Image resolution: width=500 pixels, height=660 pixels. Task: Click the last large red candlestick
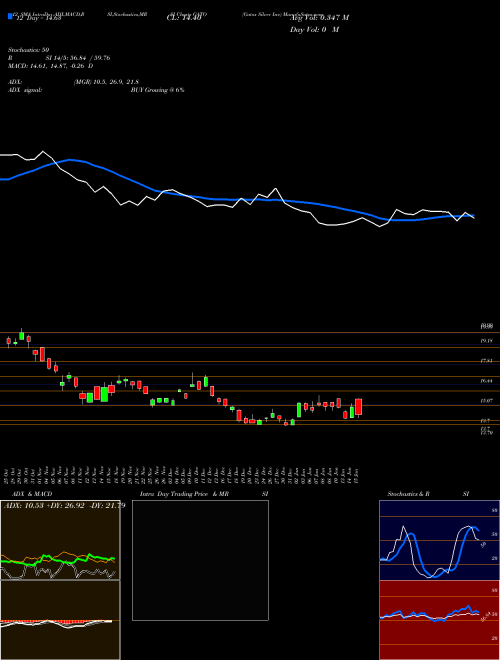359,407
